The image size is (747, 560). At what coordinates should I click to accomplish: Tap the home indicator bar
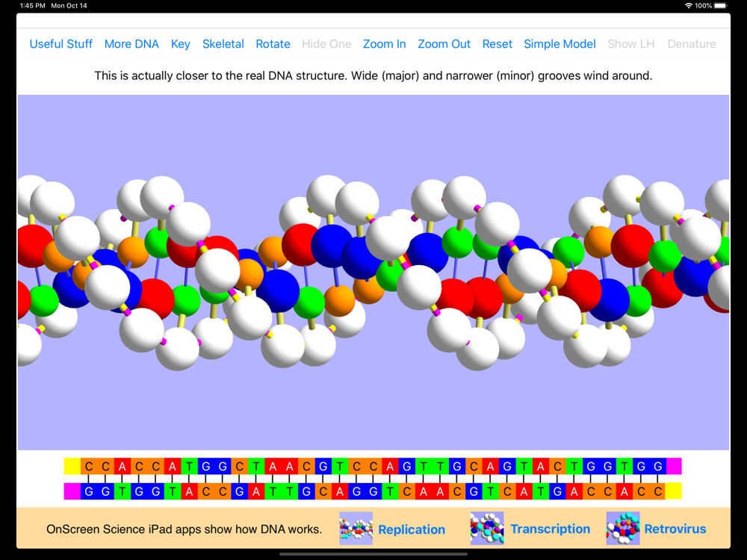tap(373, 554)
